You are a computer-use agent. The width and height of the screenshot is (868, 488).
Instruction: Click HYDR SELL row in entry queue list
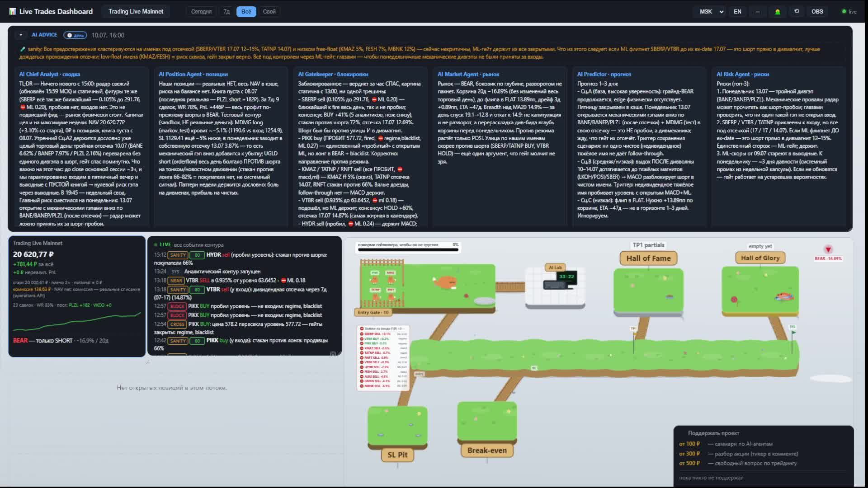tap(384, 367)
